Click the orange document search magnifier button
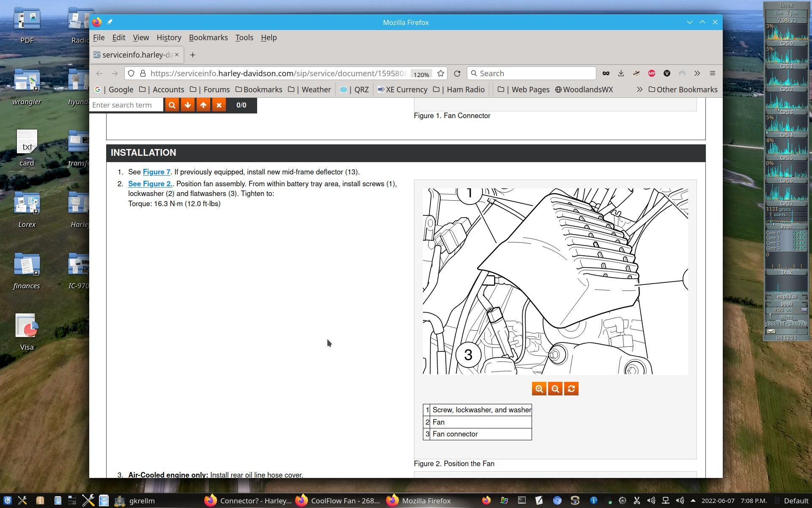 click(x=172, y=105)
